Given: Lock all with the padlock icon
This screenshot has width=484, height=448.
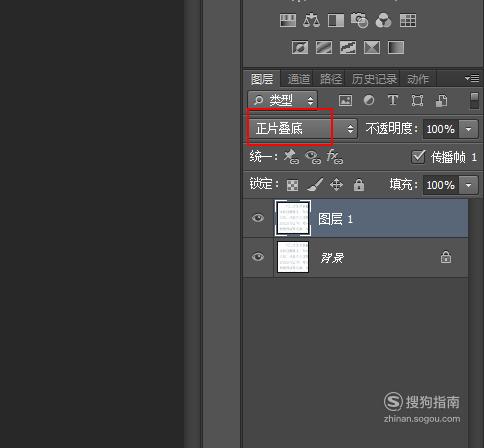Looking at the screenshot, I should (x=359, y=184).
